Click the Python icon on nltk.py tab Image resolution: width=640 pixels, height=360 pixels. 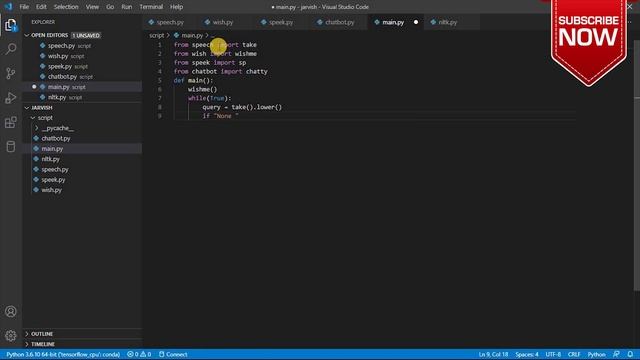[433, 22]
